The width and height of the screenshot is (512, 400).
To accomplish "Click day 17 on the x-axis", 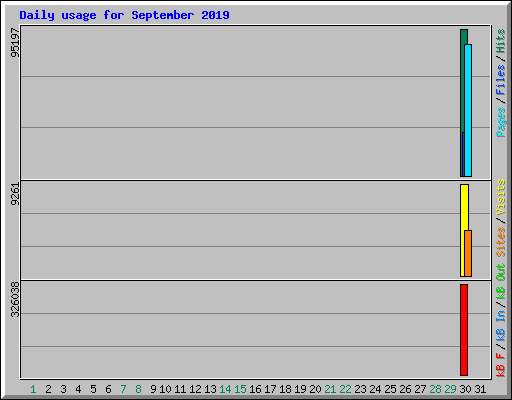I will coord(270,389).
